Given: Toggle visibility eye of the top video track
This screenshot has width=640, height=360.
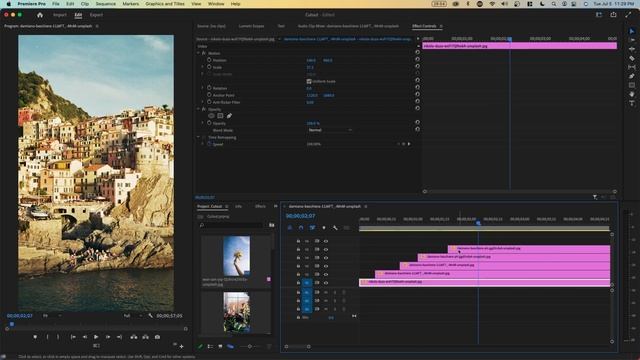Looking at the screenshot, I should click(x=326, y=241).
